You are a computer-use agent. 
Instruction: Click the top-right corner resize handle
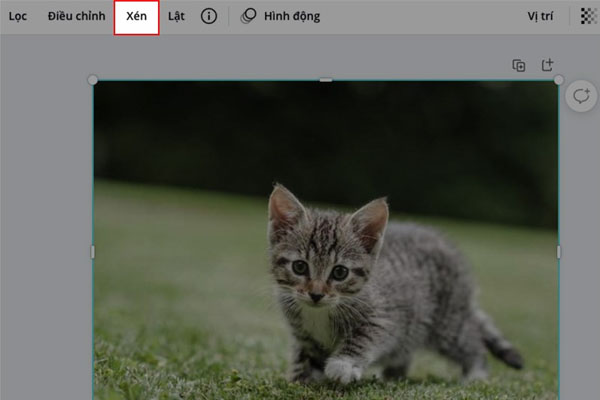pyautogui.click(x=558, y=80)
